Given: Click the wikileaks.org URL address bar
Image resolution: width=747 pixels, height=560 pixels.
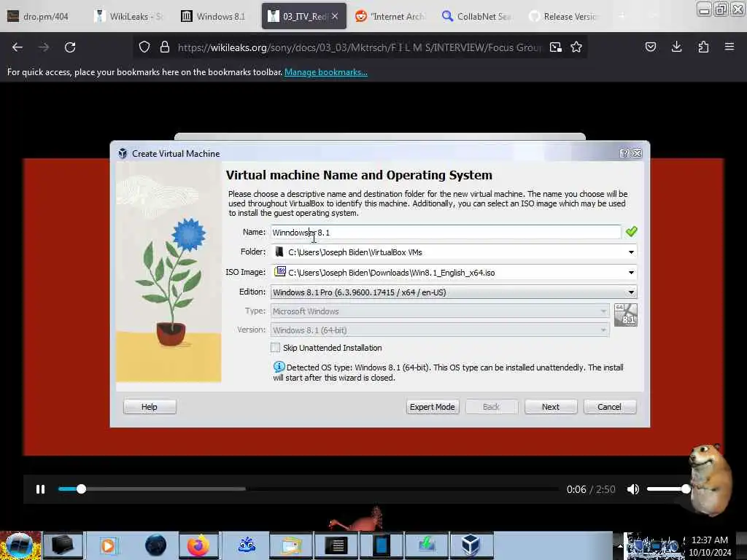Looking at the screenshot, I should [x=359, y=47].
